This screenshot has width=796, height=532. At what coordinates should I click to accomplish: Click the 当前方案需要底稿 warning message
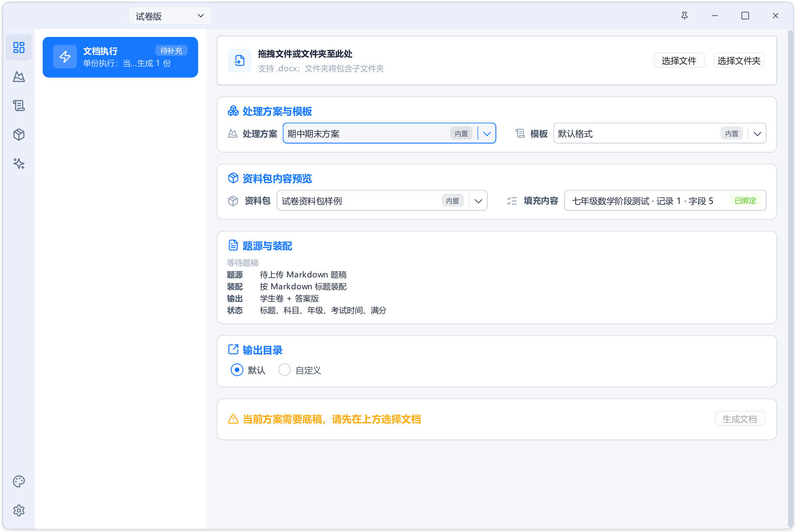pos(332,419)
